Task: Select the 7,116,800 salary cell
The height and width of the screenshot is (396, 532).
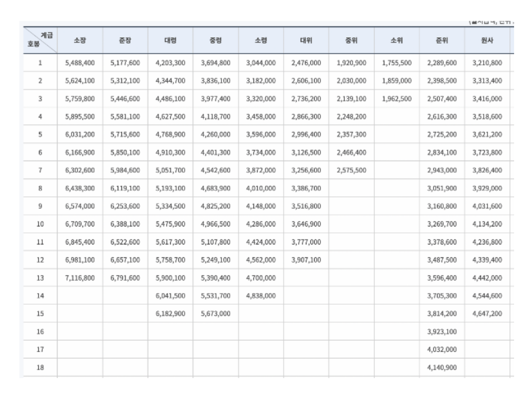Action: (80, 278)
